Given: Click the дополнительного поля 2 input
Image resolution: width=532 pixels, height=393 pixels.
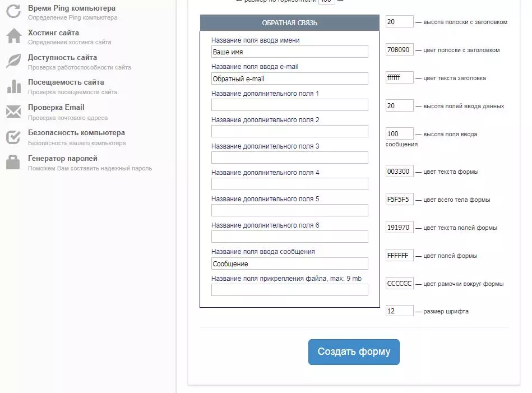Looking at the screenshot, I should point(290,131).
